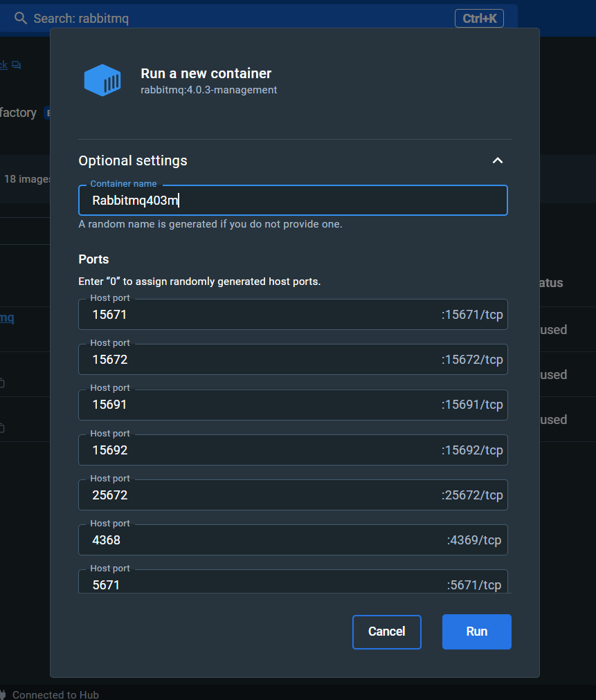Edit the Container name field
The image size is (596, 700).
tap(293, 200)
